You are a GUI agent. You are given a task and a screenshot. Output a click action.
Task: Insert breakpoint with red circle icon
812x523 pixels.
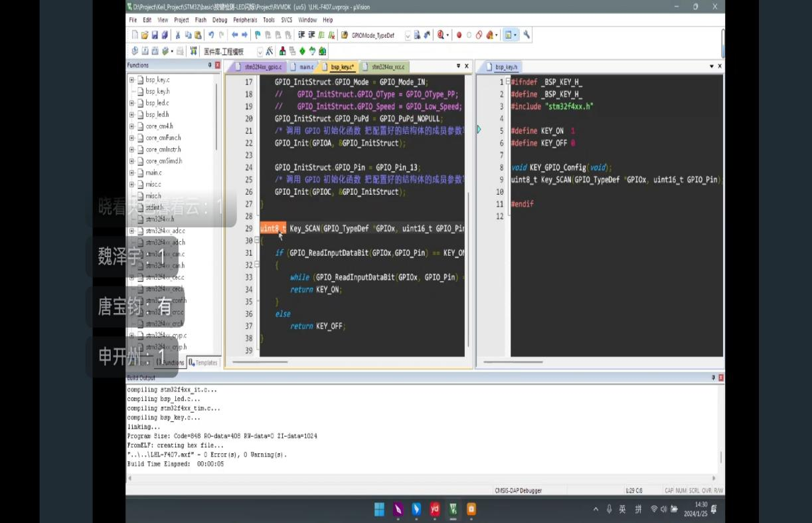pyautogui.click(x=459, y=35)
